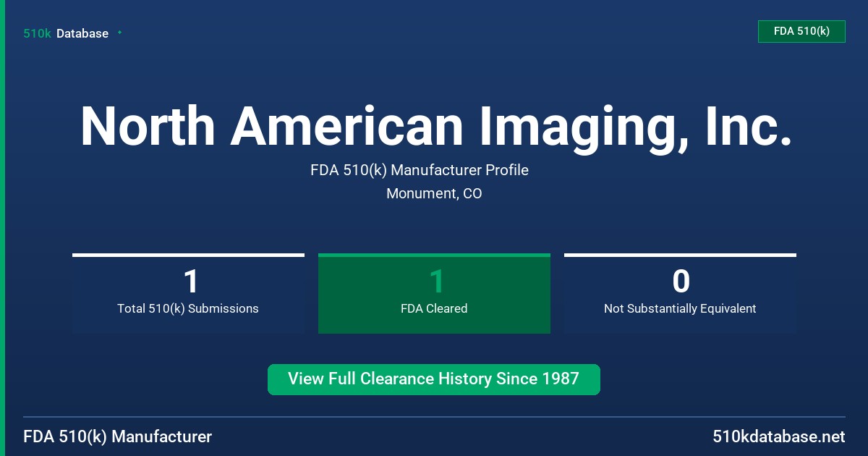This screenshot has height=456, width=868.
Task: Visit the 510kdatabase.net link
Action: (778, 436)
